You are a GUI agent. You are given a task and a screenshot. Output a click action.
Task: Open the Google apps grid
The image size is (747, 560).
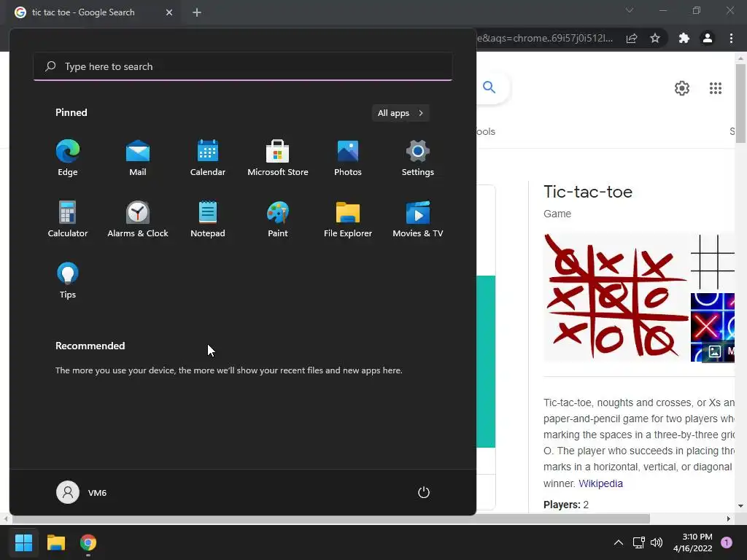coord(716,88)
